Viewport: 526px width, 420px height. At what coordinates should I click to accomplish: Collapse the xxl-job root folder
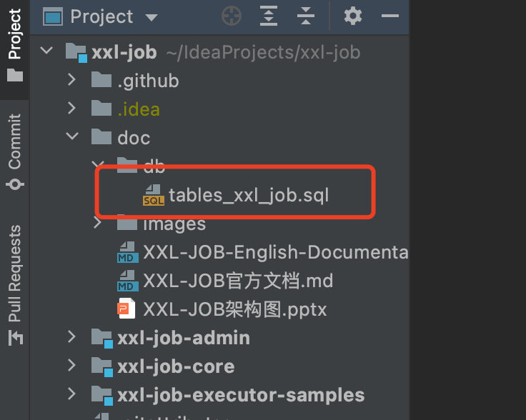click(x=46, y=51)
